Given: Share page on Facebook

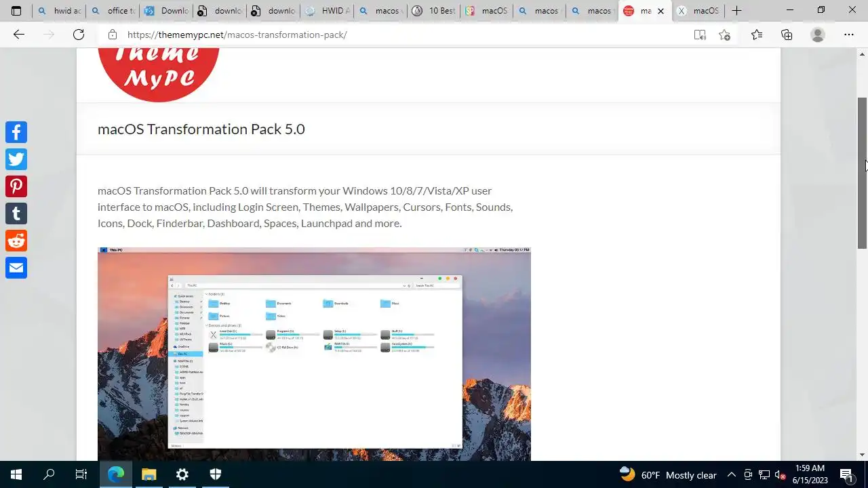Looking at the screenshot, I should coord(16,132).
